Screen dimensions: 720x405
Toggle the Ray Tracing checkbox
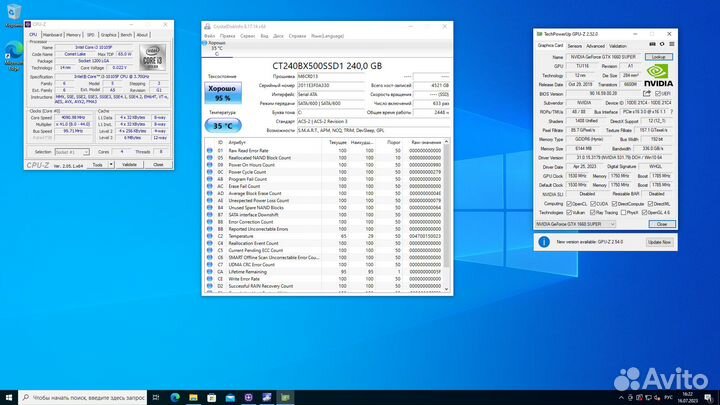(592, 213)
